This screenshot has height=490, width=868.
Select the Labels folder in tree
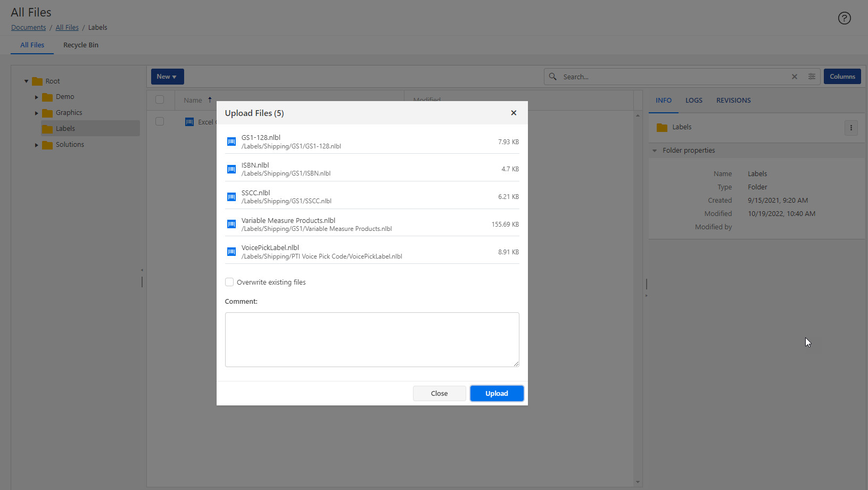coord(90,128)
